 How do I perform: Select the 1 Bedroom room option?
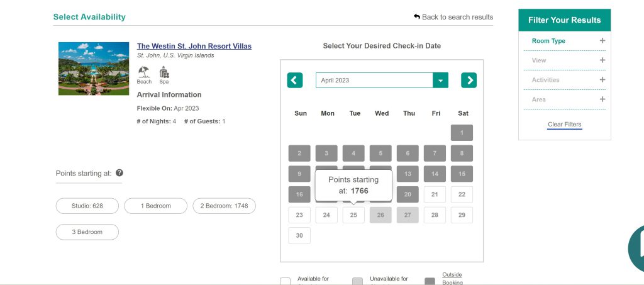click(155, 206)
